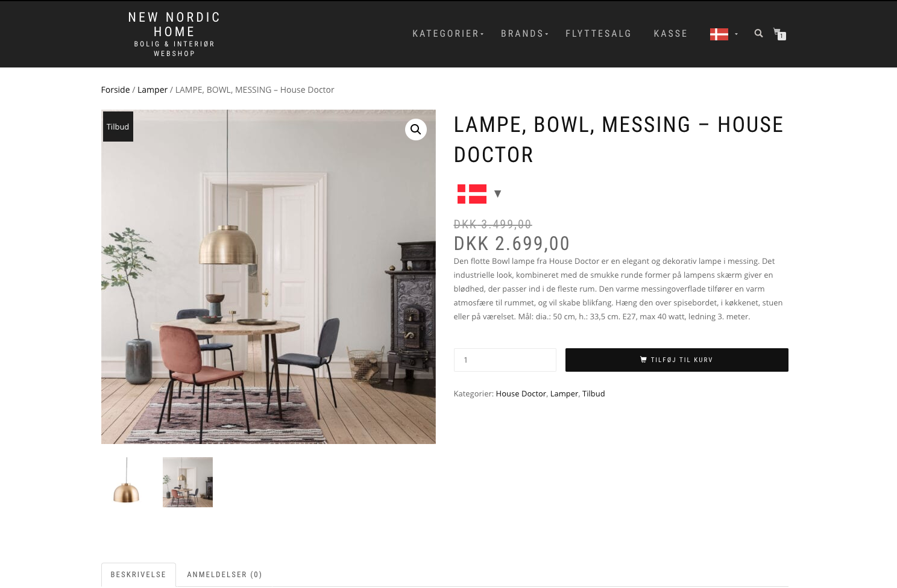Open the Brands dropdown menu
This screenshot has height=588, width=897.
[x=524, y=34]
